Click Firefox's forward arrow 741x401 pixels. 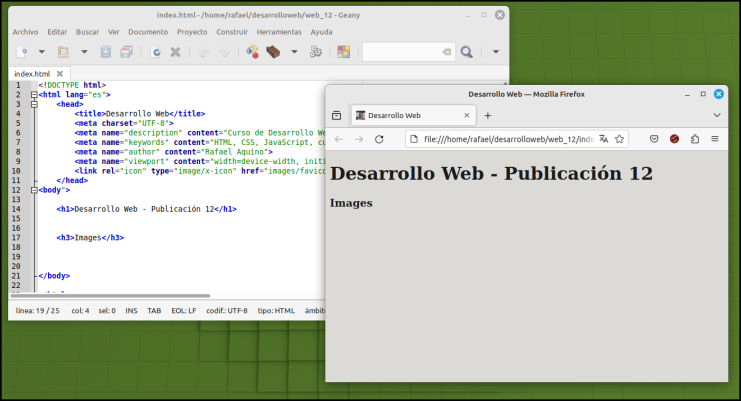pyautogui.click(x=359, y=139)
